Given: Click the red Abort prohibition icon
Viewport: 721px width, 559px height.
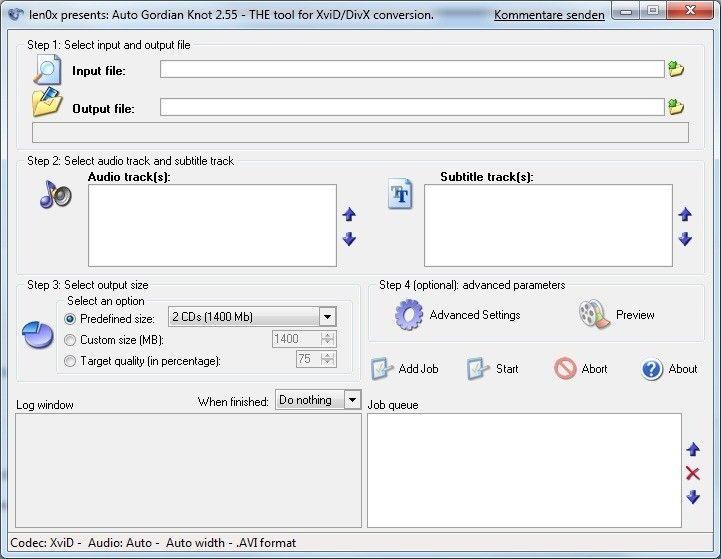Looking at the screenshot, I should click(x=565, y=369).
